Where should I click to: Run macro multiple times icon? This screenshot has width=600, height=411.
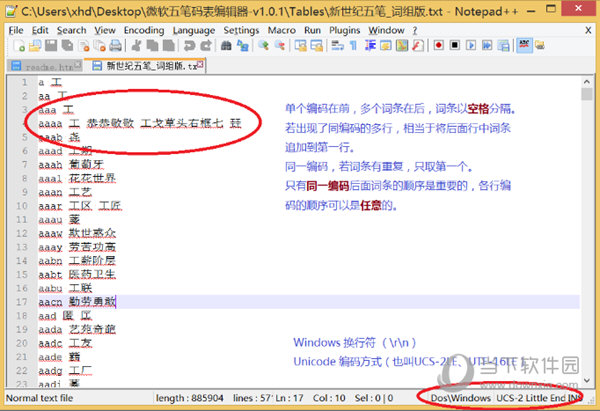487,46
